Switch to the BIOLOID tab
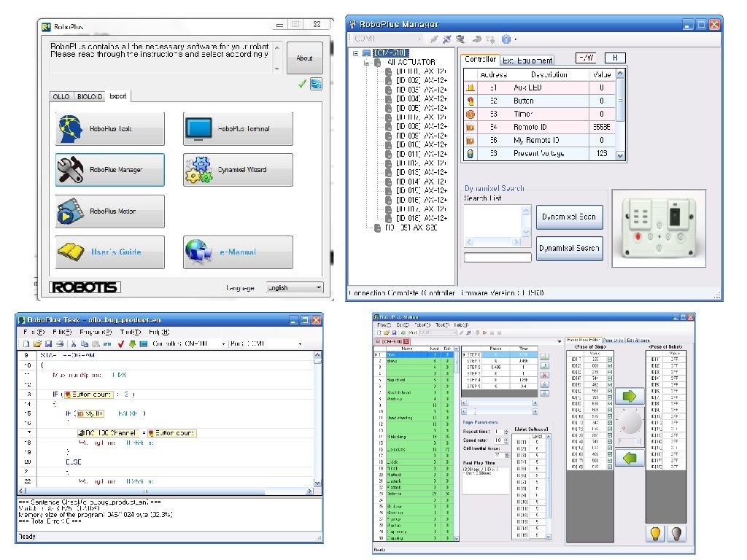Screen dimensions: 747x560 90,97
